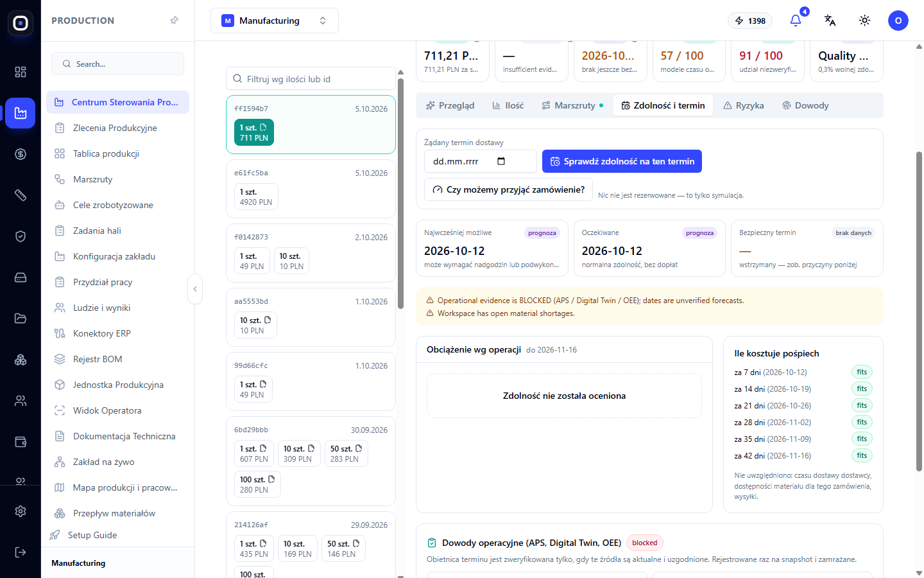Screen dimensions: 924x578
Task: Click the dashboard grid icon in the rail
Action: [x=21, y=72]
